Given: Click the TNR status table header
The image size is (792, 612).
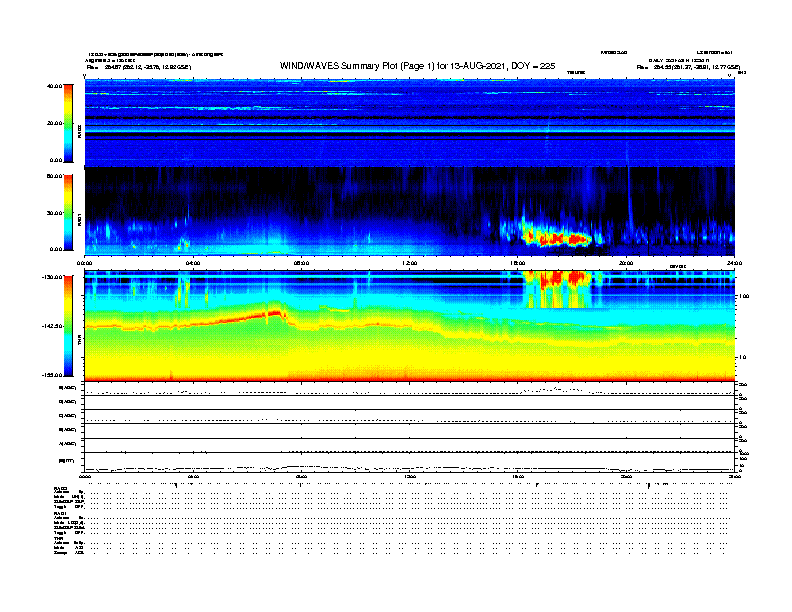Looking at the screenshot, I should click(58, 538).
